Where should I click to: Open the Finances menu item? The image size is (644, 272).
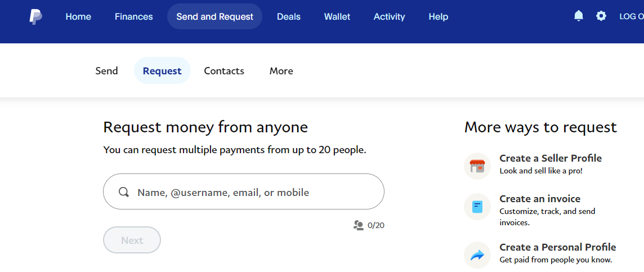(134, 17)
